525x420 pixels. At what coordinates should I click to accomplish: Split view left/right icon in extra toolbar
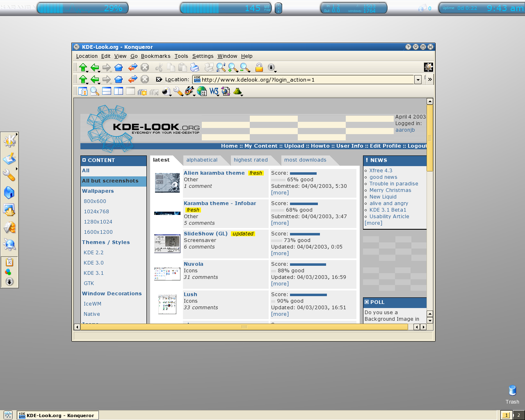tap(119, 91)
